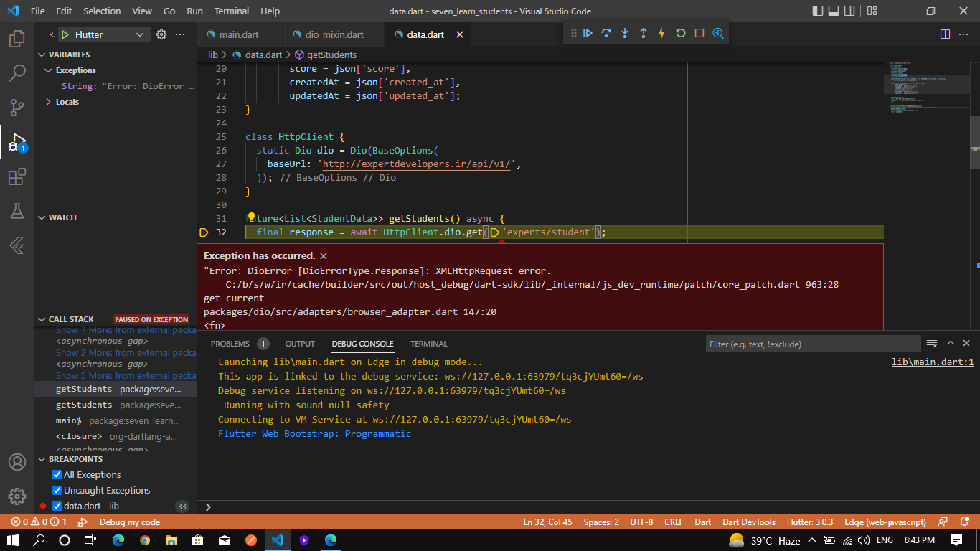Click Hot Reload lightning icon
The image size is (980, 551).
(662, 33)
